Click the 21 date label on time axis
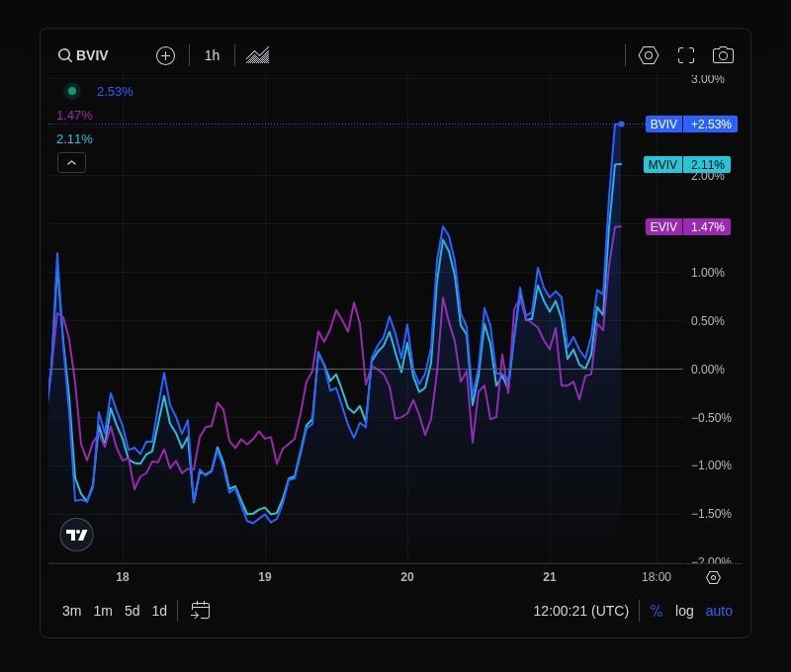This screenshot has height=672, width=791. click(x=550, y=577)
